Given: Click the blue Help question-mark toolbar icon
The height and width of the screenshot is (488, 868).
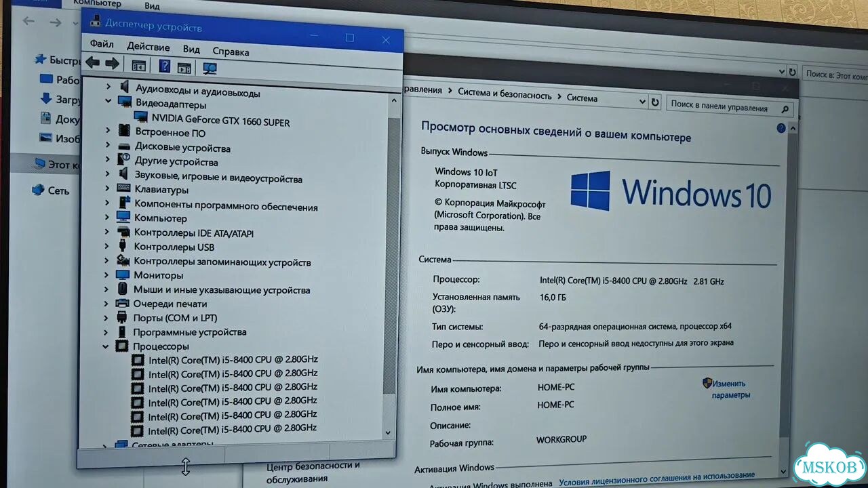Looking at the screenshot, I should click(x=164, y=66).
